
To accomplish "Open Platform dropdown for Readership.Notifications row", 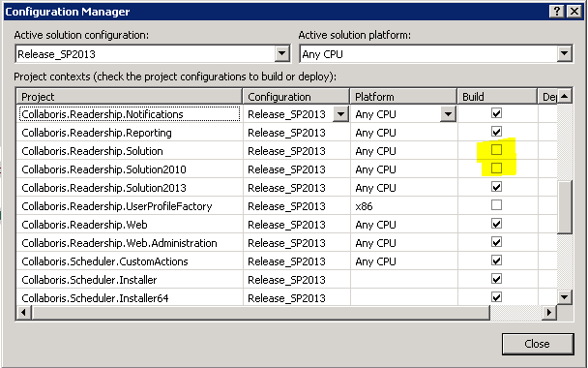I will [x=448, y=113].
